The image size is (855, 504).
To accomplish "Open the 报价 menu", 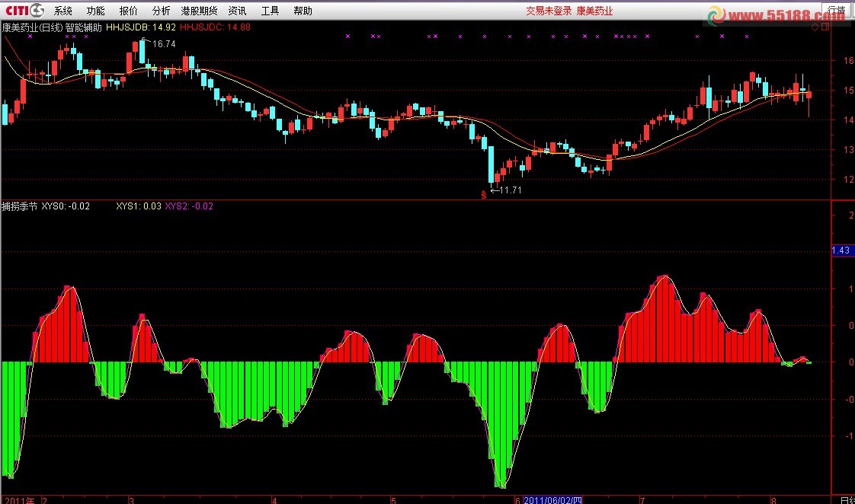I will pyautogui.click(x=129, y=11).
